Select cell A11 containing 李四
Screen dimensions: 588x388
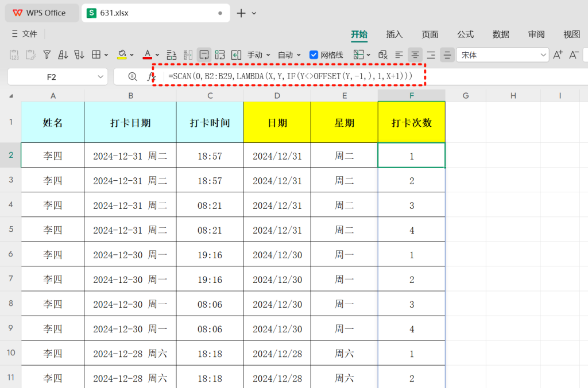pyautogui.click(x=53, y=377)
